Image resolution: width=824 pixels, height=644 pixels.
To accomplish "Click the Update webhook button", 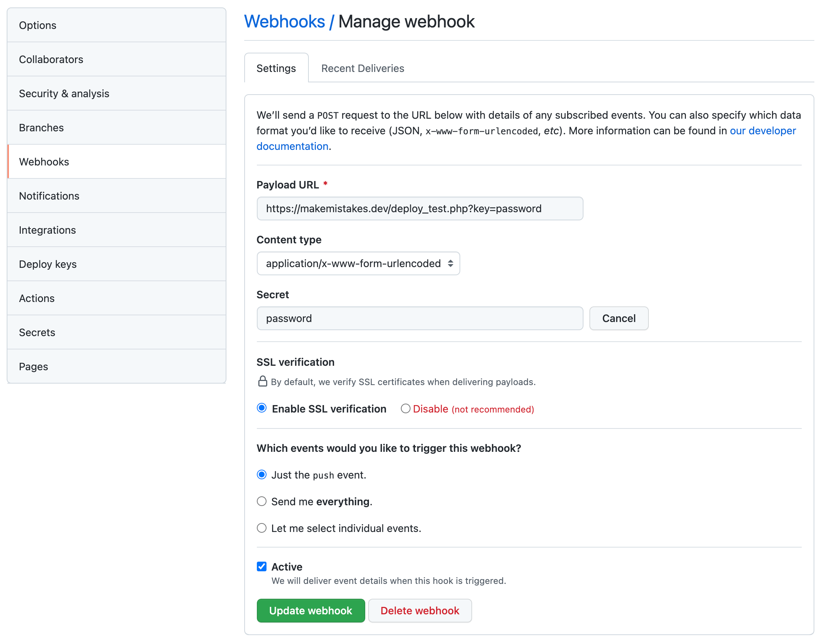I will [x=311, y=611].
